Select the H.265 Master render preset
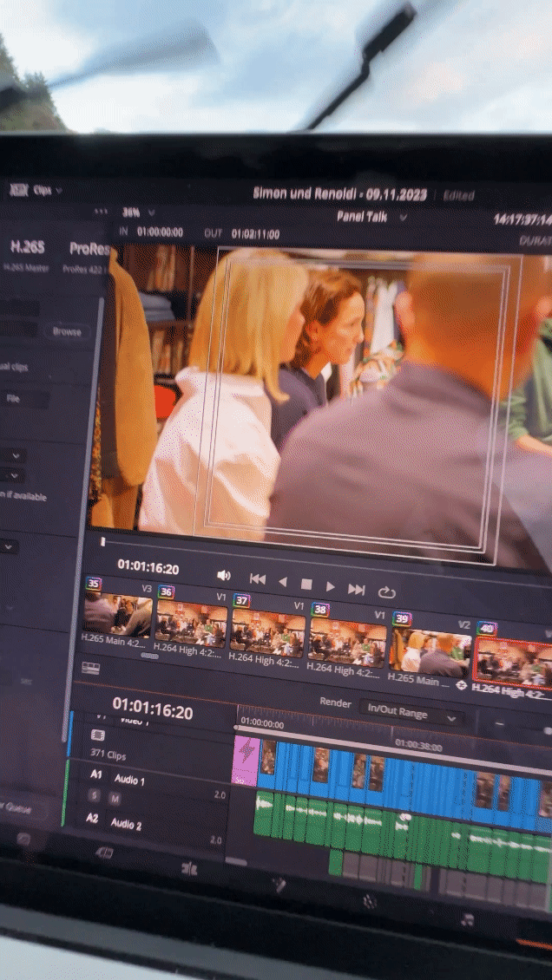 click(x=27, y=255)
